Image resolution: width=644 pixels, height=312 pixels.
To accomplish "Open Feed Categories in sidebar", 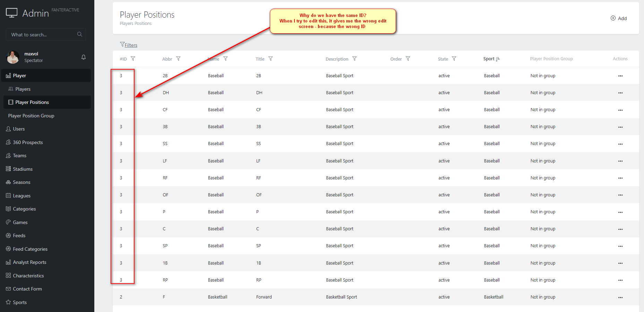I will [x=46, y=249].
